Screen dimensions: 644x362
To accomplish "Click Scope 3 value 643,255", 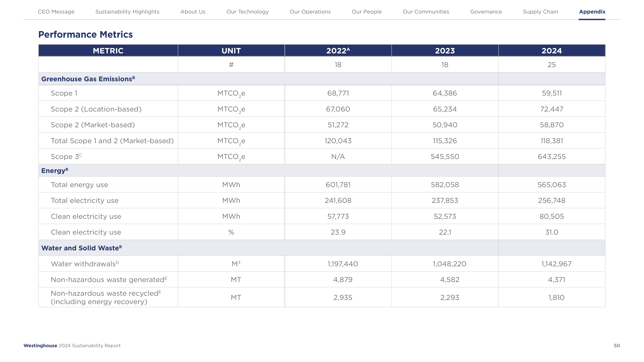I will 552,157.
